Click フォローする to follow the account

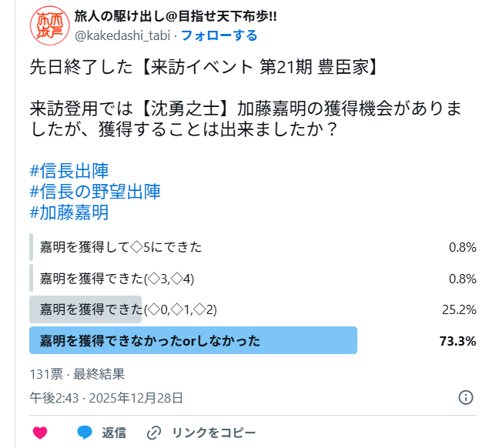click(x=219, y=35)
